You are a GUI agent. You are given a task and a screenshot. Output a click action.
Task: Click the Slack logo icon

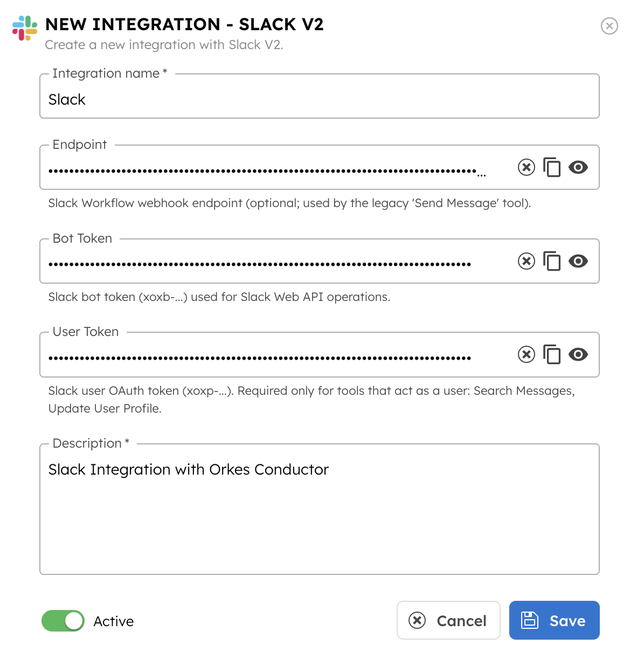25,28
